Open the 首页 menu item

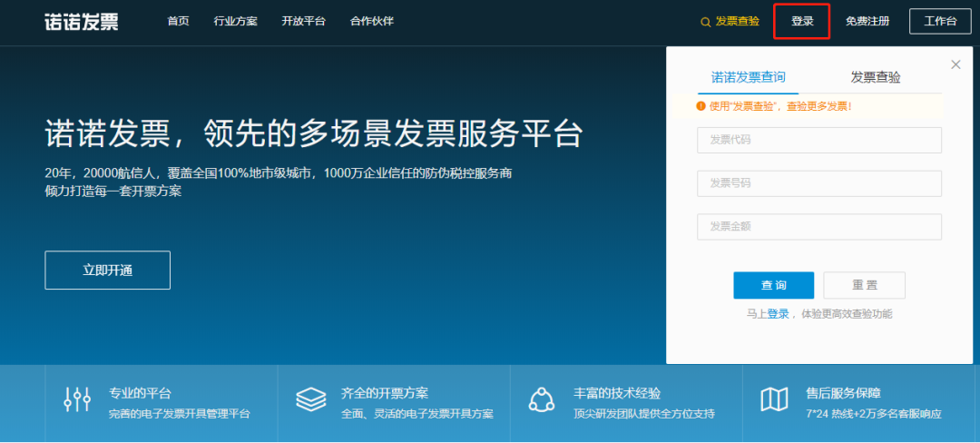point(178,21)
